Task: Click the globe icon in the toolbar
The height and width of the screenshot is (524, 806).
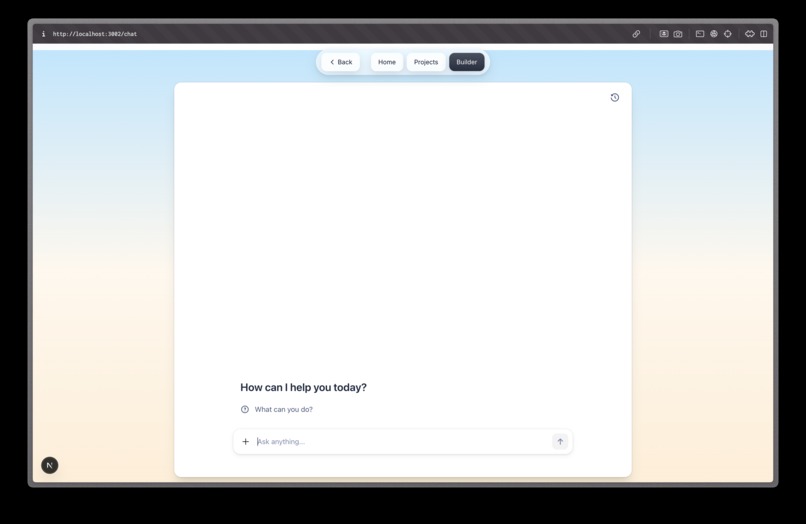Action: 714,34
